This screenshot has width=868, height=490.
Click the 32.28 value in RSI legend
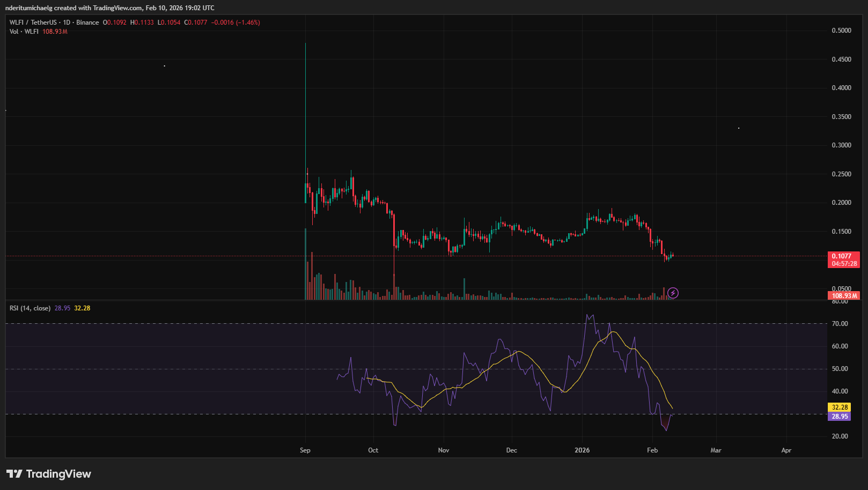tap(82, 308)
